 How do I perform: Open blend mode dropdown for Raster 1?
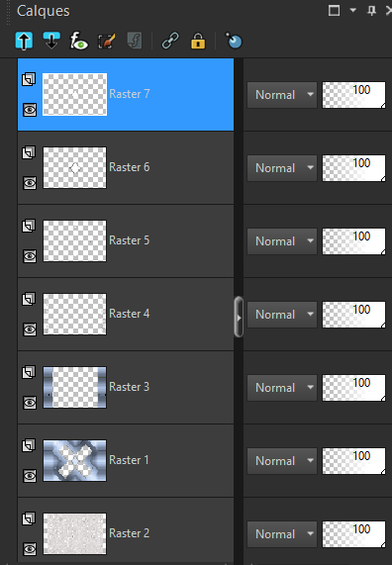click(x=282, y=461)
